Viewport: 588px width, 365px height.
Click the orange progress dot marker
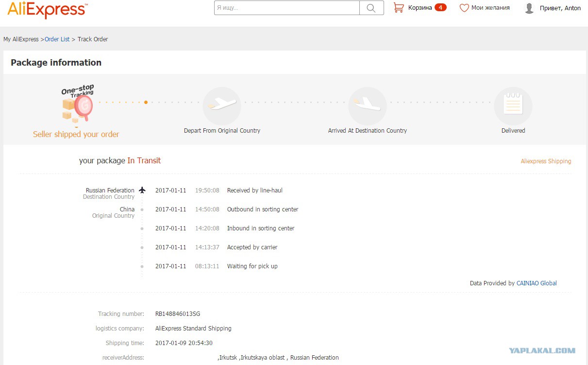point(146,103)
